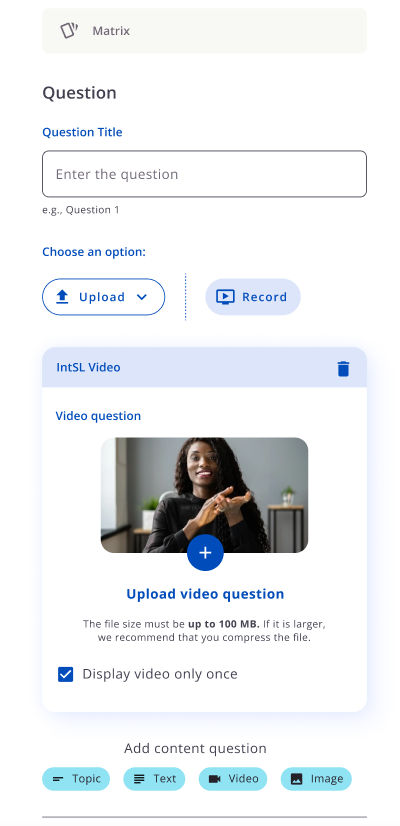Image resolution: width=400 pixels, height=826 pixels.
Task: Click the Topic chip lines icon
Action: pos(58,779)
